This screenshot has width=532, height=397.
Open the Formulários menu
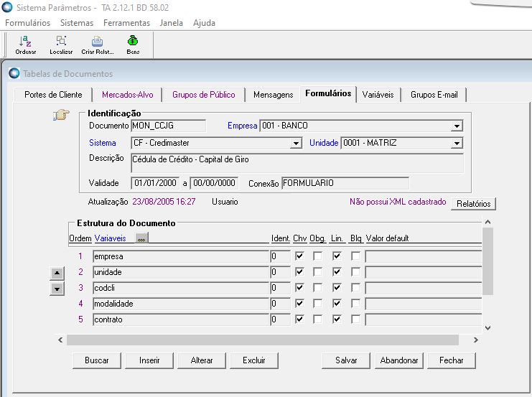pos(27,23)
